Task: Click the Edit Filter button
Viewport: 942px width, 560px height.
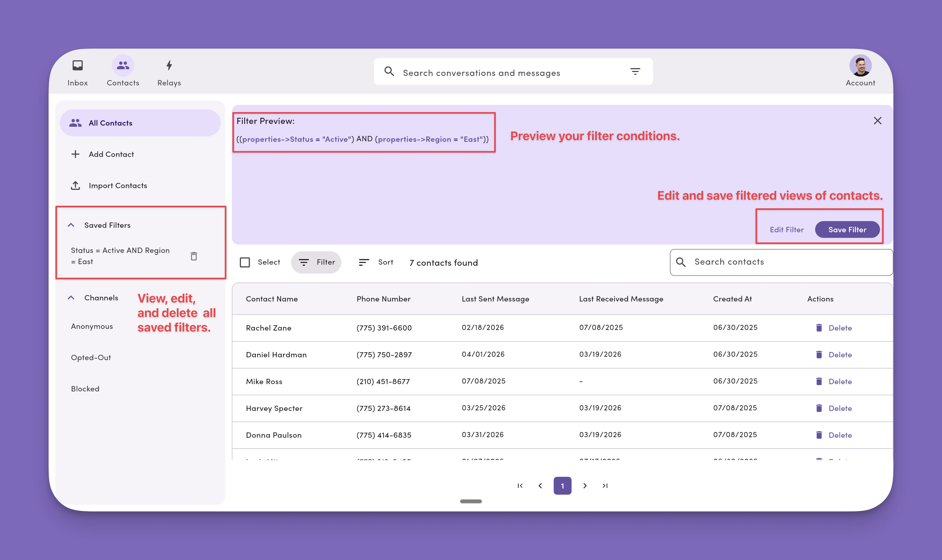Action: coord(786,230)
